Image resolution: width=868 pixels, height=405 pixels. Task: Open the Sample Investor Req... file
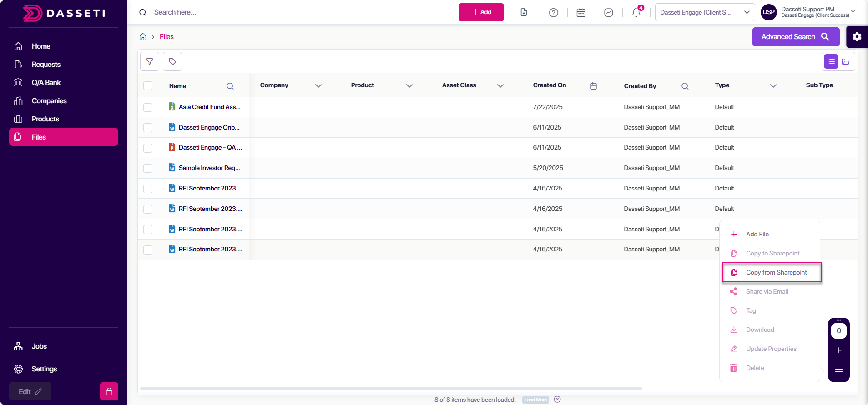tap(209, 168)
